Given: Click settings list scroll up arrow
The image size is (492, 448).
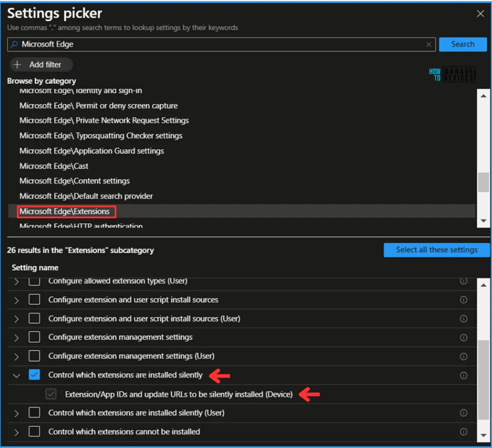Looking at the screenshot, I should click(483, 285).
